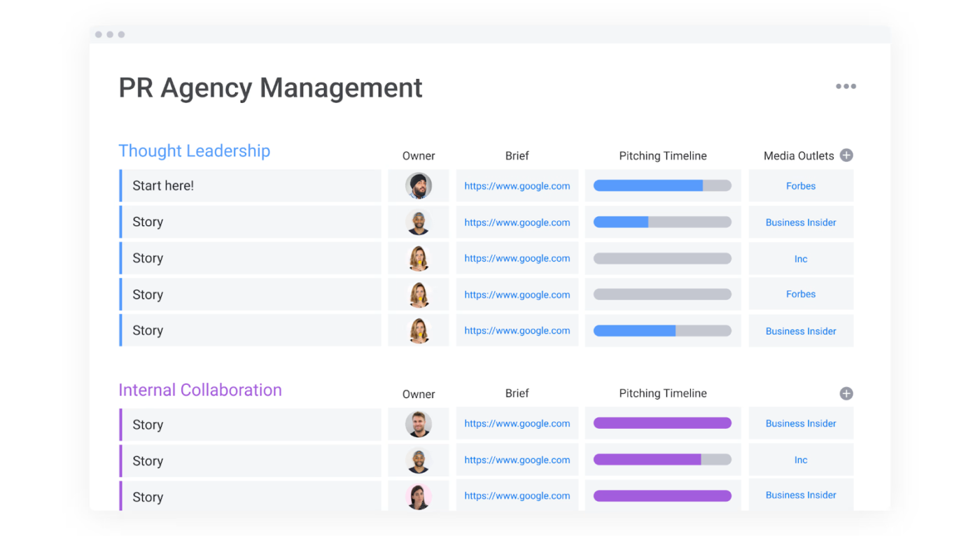The image size is (980, 536).
Task: Open the three-dot board options menu
Action: pos(846,87)
